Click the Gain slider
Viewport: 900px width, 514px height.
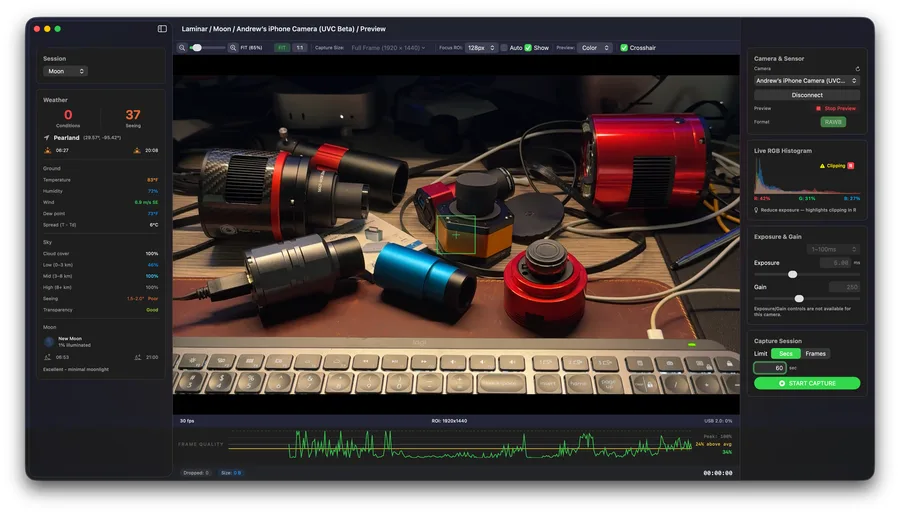point(806,298)
